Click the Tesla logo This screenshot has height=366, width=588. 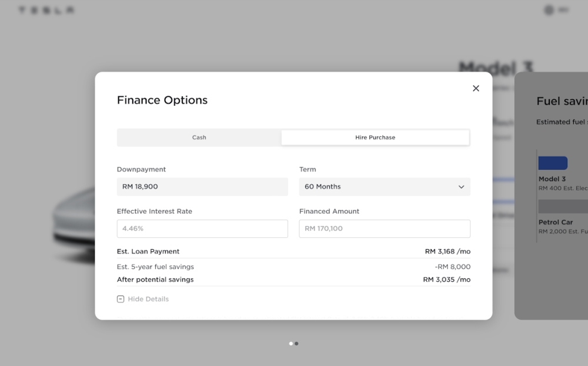pos(46,10)
